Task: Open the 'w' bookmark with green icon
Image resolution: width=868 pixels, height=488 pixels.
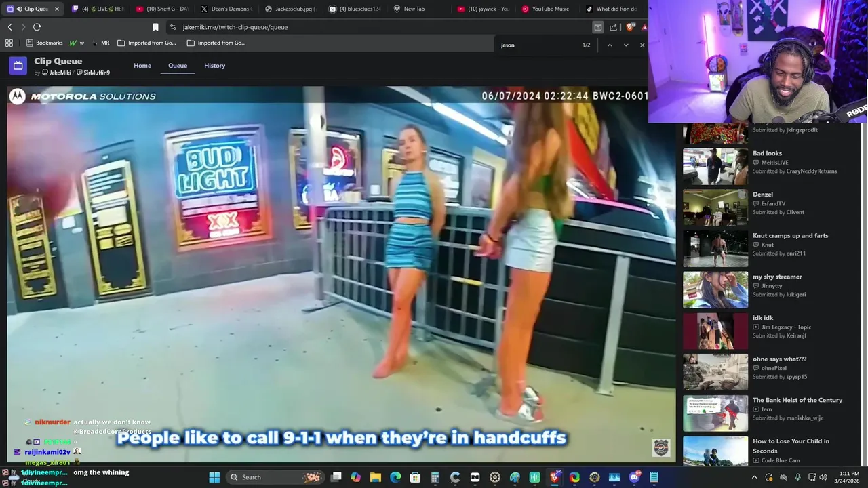Action: 77,43
